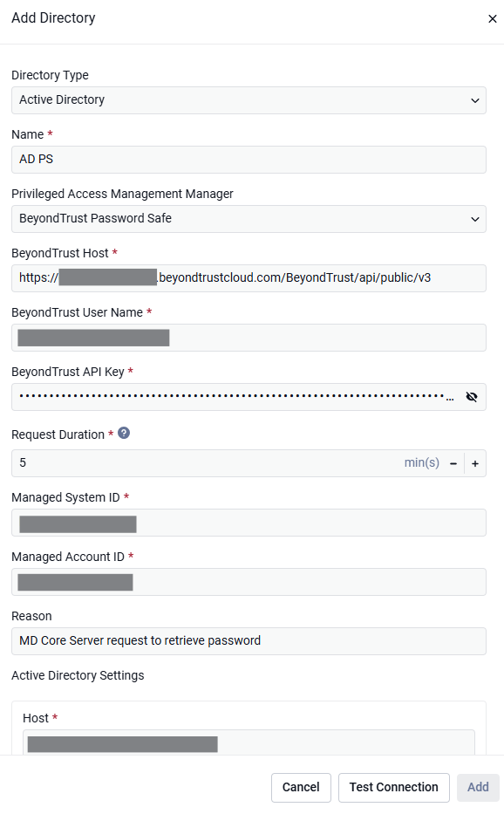The height and width of the screenshot is (814, 504).
Task: Increase request duration with plus button
Action: click(x=475, y=463)
